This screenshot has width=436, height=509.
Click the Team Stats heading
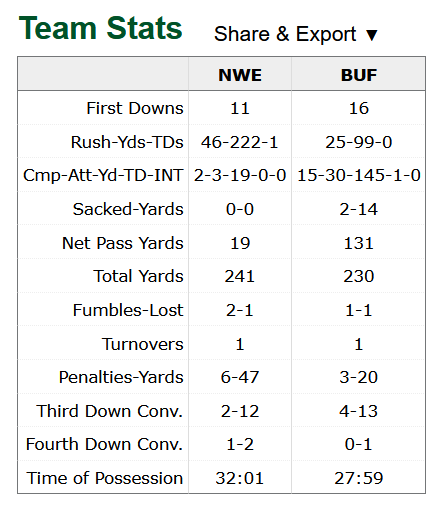[100, 28]
